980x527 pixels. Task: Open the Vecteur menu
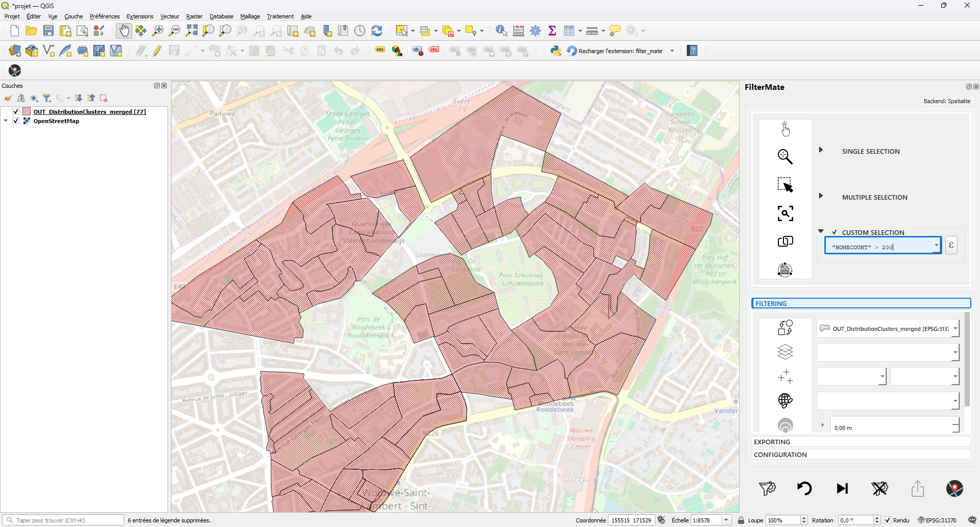[169, 16]
